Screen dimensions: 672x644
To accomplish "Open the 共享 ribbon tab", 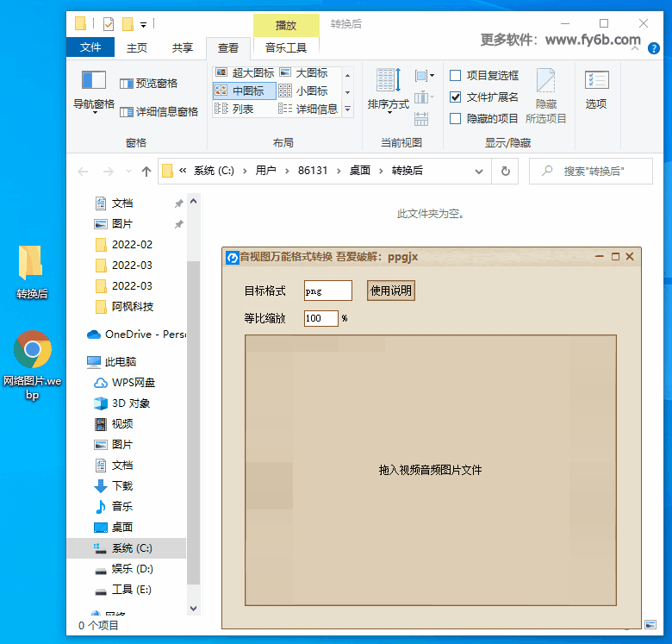I will click(183, 47).
